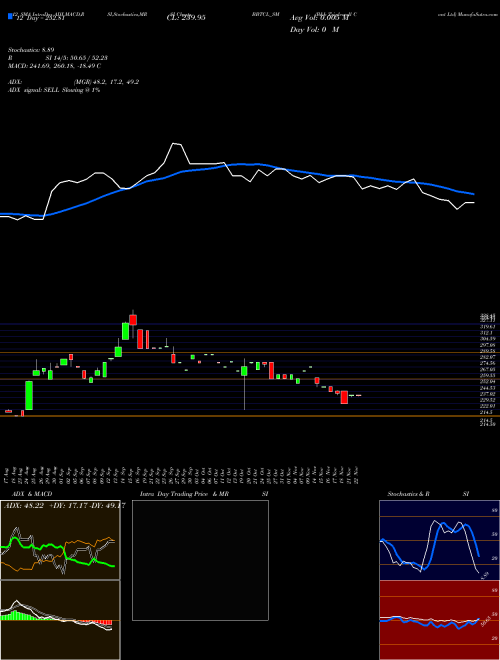
Task: Click the "12 Day = 232.81" label
Action: (x=40, y=18)
